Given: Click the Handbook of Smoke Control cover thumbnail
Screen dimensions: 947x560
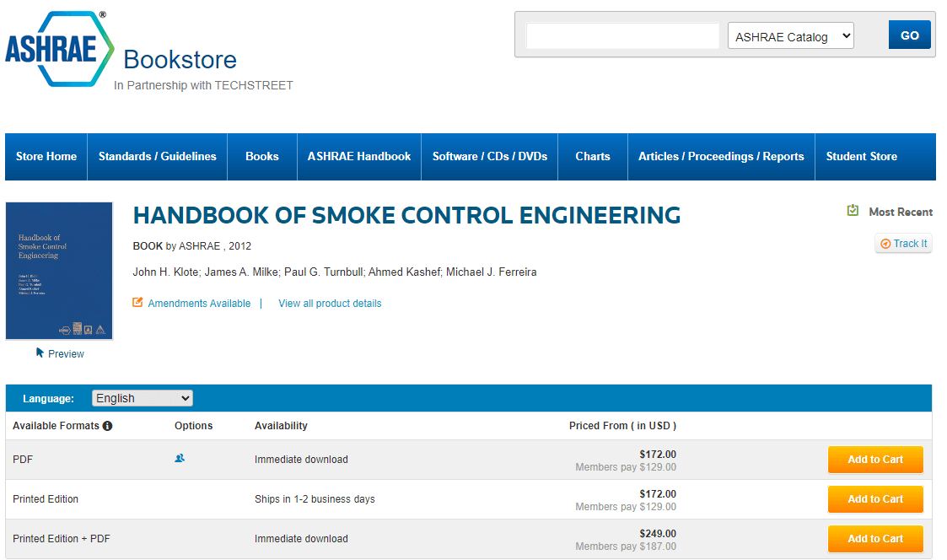Looking at the screenshot, I should [x=58, y=270].
